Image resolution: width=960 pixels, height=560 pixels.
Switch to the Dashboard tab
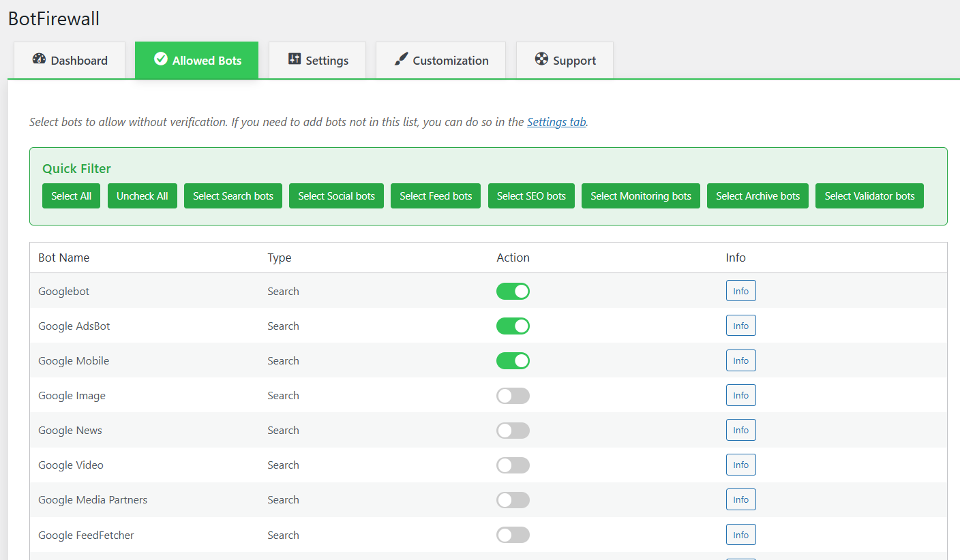(69, 60)
